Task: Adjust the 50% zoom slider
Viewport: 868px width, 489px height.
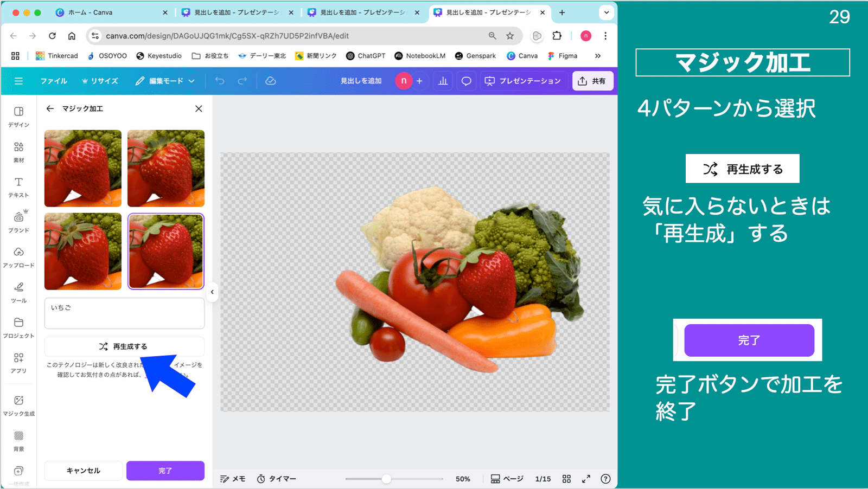Action: 385,479
